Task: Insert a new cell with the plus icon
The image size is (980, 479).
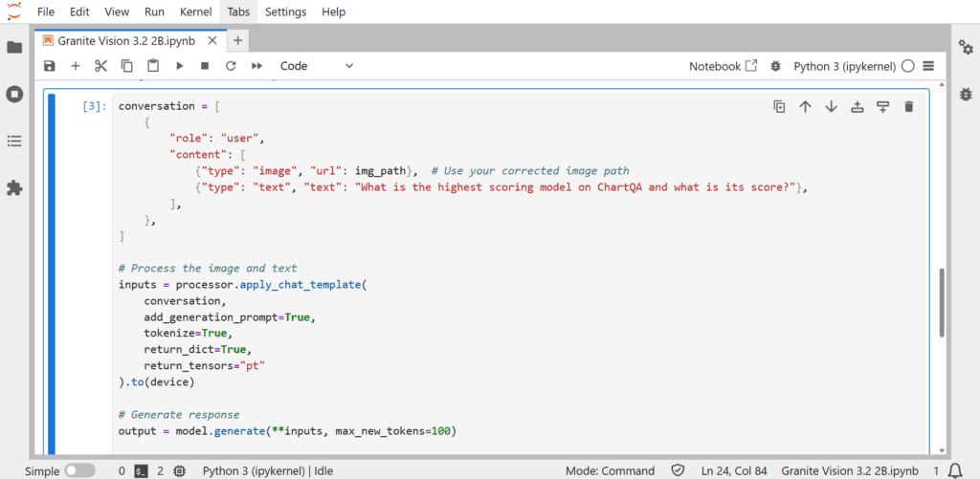Action: (76, 66)
